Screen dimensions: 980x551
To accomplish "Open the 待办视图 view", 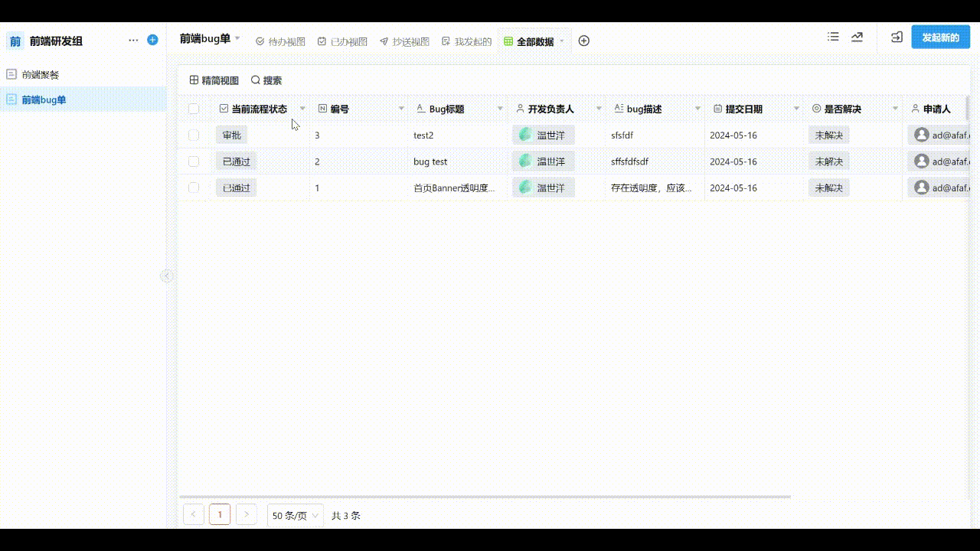I will click(x=280, y=41).
